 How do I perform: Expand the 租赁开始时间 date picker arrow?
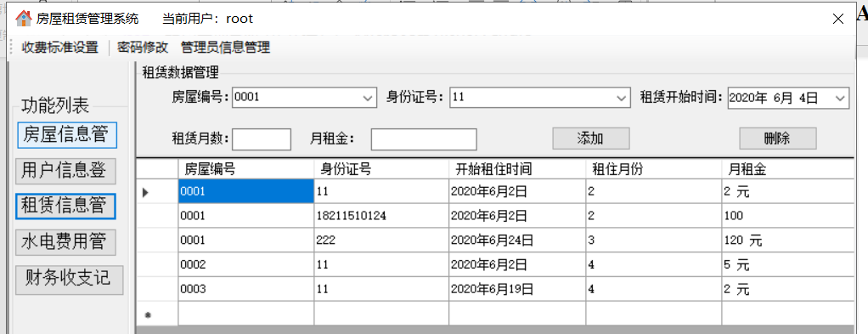[840, 98]
